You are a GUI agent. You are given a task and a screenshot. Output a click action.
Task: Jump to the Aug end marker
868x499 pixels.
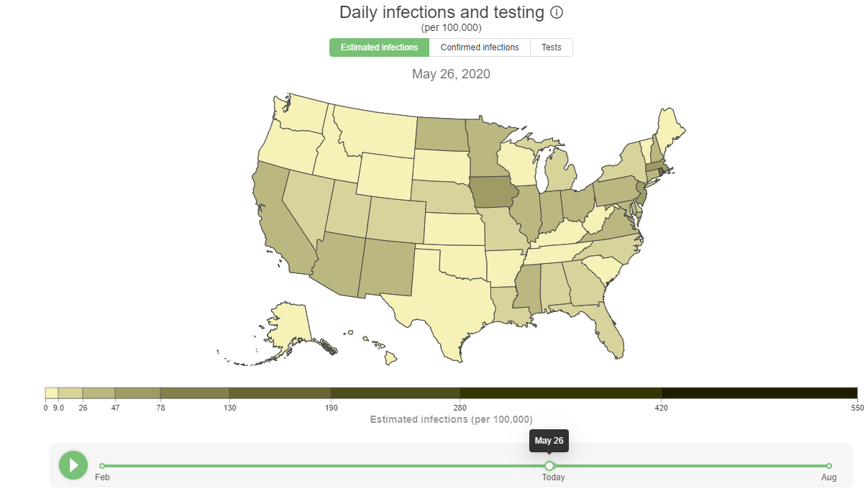point(829,466)
